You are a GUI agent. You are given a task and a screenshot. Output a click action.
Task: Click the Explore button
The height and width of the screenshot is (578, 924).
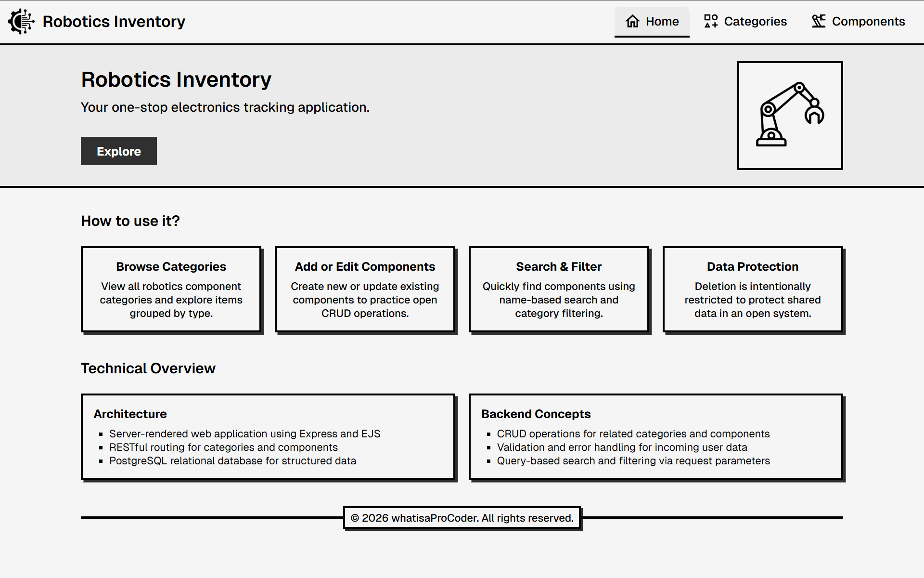pyautogui.click(x=119, y=151)
